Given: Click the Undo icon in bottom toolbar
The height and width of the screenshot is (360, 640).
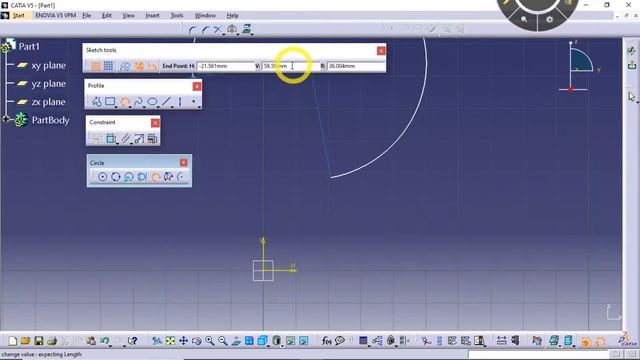Looking at the screenshot, I should (105, 341).
